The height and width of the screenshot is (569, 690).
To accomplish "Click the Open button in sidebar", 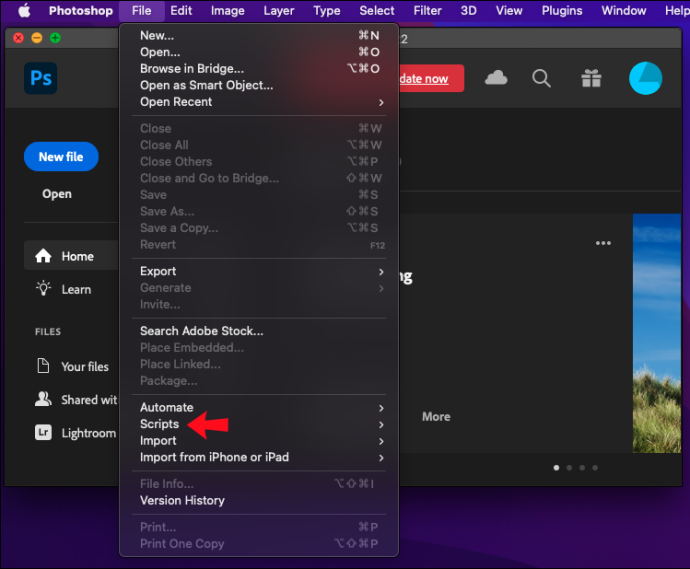I will click(x=57, y=194).
